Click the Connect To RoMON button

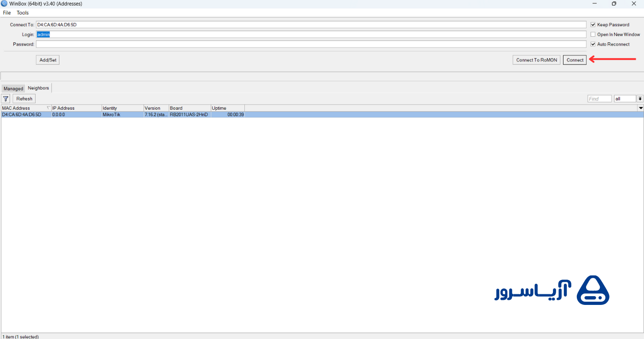point(536,60)
